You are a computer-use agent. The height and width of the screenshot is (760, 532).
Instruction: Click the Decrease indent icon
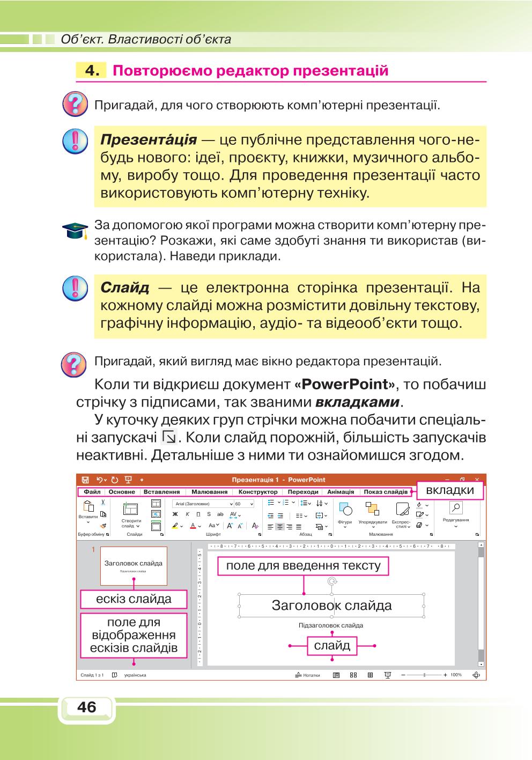(270, 515)
